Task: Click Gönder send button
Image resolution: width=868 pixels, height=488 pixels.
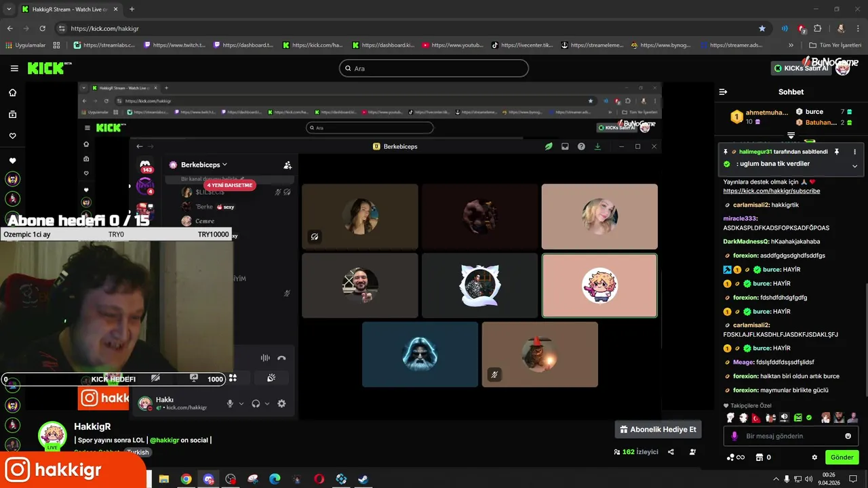Action: coord(842,457)
